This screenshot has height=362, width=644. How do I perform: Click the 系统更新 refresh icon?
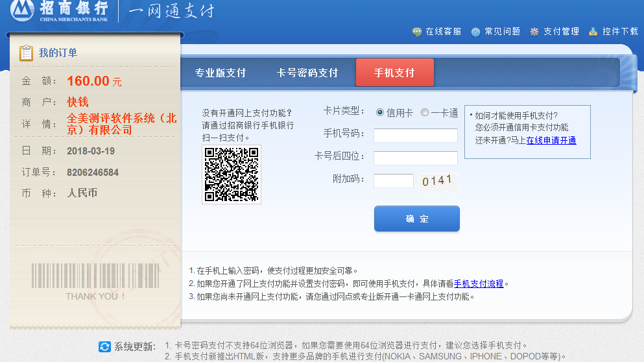point(104,347)
